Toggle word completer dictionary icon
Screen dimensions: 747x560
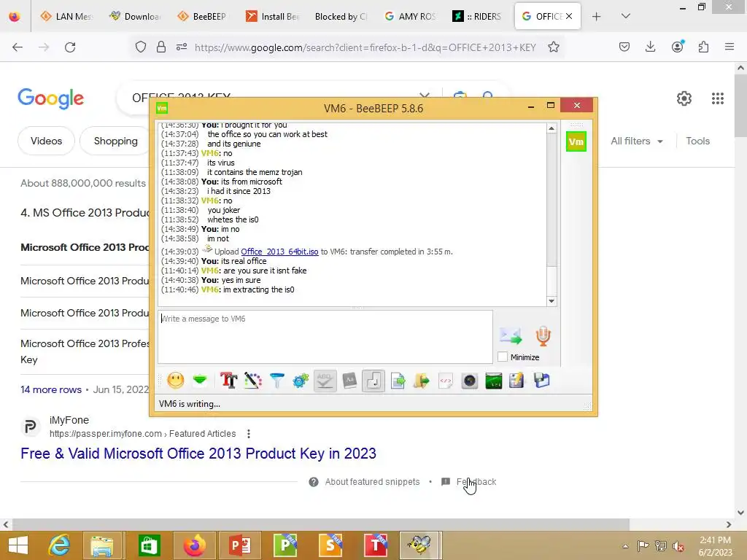tap(349, 381)
